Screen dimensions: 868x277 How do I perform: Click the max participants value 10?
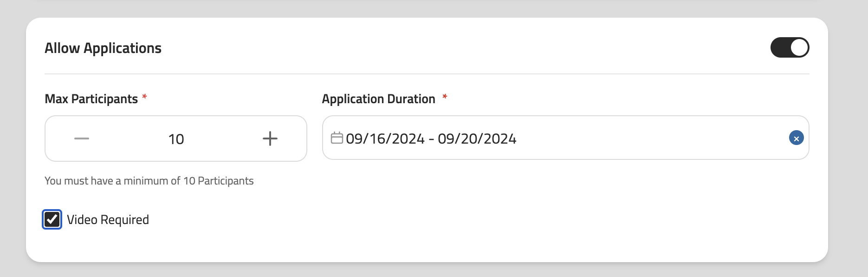coord(176,139)
